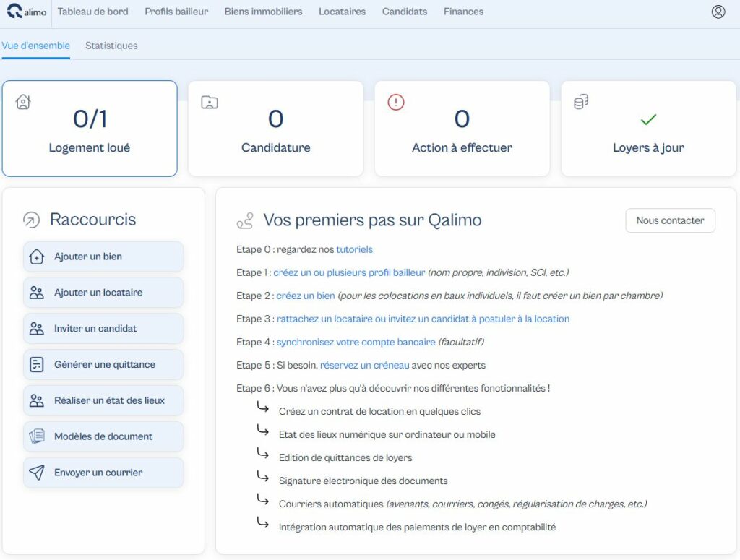Click text Intégration automatique des paiements de loyer

click(417, 527)
